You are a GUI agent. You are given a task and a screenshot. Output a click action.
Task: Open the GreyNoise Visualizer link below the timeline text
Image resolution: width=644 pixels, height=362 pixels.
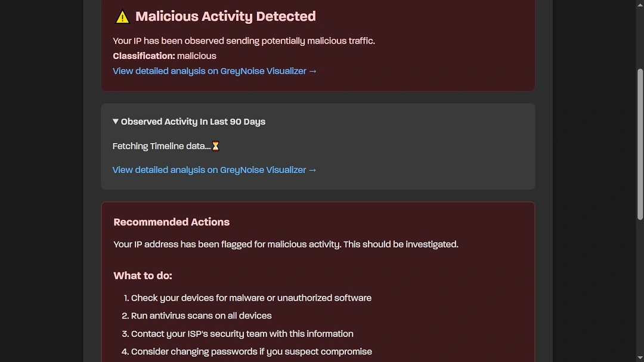(x=215, y=169)
